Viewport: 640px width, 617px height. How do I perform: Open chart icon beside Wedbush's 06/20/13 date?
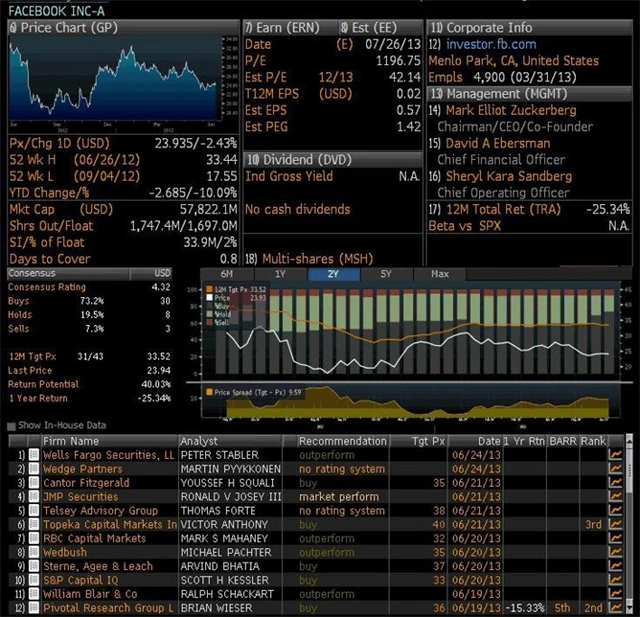click(x=616, y=552)
